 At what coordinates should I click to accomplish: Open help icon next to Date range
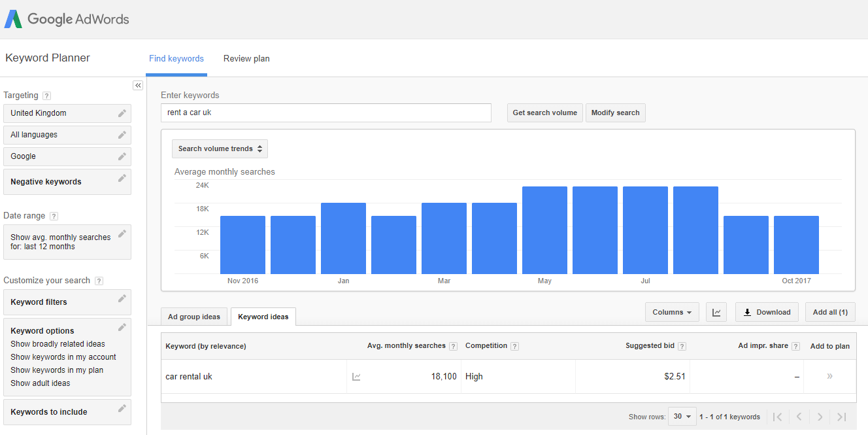(54, 216)
